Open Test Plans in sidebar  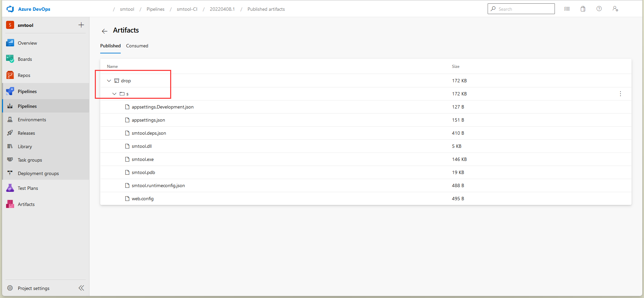point(28,188)
